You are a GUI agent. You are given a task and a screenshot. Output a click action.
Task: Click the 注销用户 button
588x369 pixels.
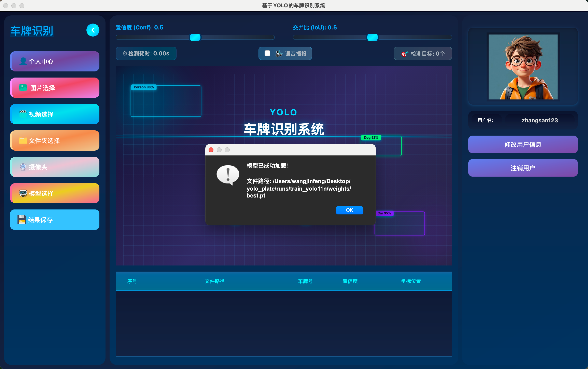tap(523, 168)
